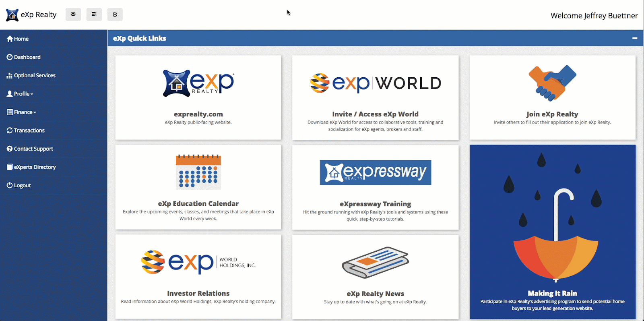Open the eXpressway Training banner

375,173
